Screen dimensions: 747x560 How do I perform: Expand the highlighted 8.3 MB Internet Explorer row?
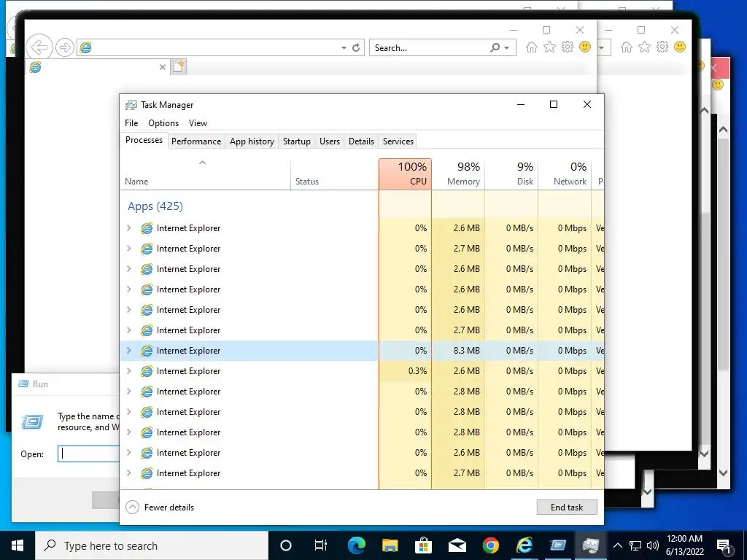128,351
